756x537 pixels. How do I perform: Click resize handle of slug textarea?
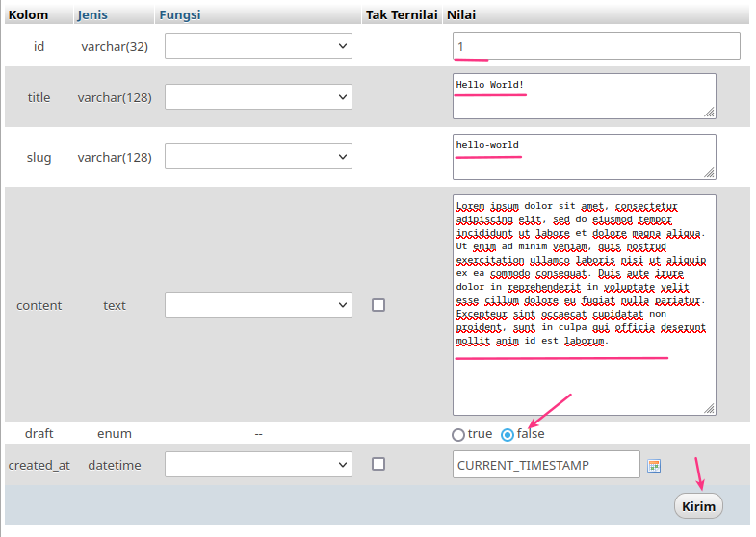pos(709,173)
